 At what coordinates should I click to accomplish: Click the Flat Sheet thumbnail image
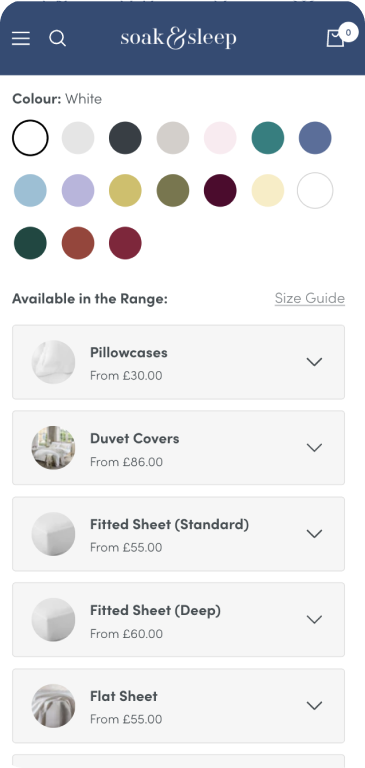[x=53, y=706]
